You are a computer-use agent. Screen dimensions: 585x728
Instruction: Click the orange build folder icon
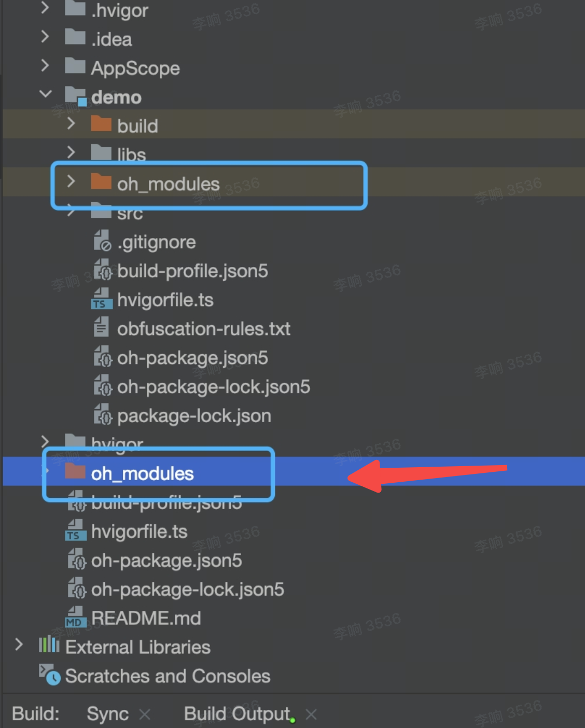pos(101,125)
